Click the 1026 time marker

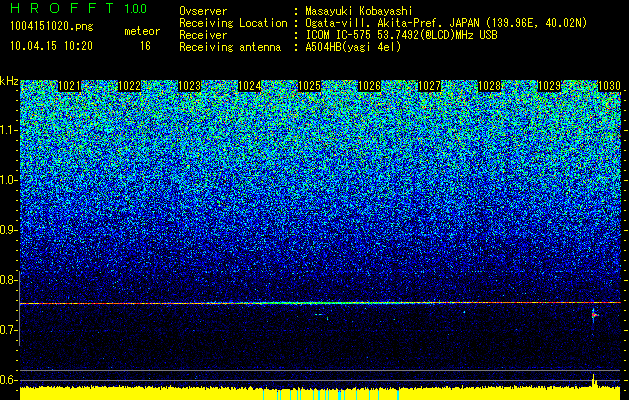coord(369,86)
